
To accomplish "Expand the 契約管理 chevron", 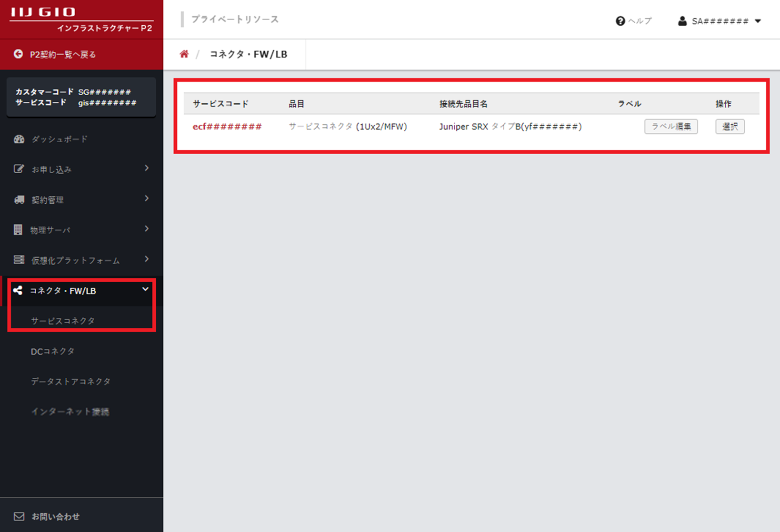I will point(147,198).
